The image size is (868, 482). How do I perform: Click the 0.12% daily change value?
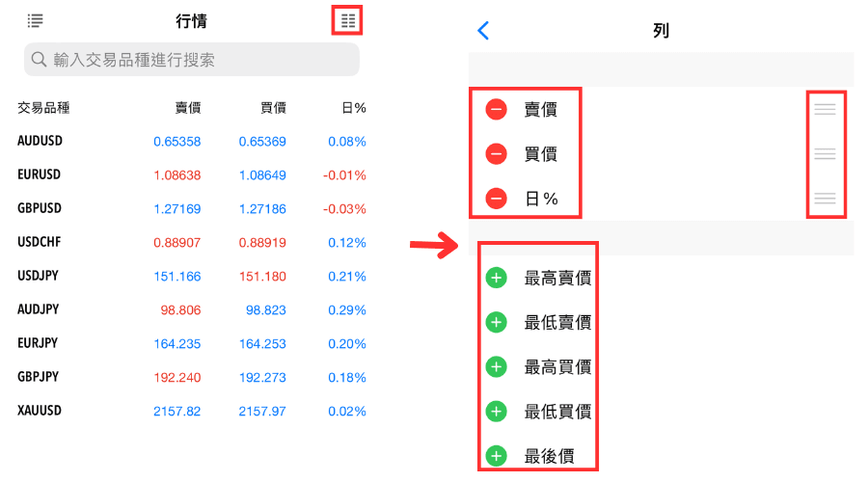click(347, 243)
